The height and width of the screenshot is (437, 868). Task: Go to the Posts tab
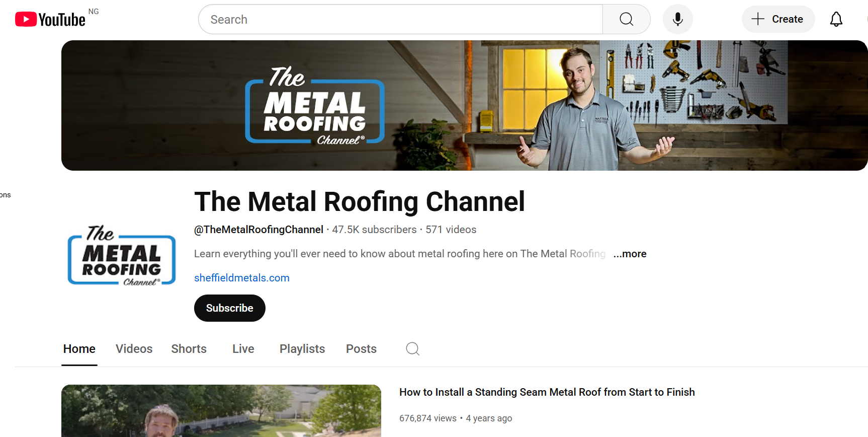click(361, 349)
